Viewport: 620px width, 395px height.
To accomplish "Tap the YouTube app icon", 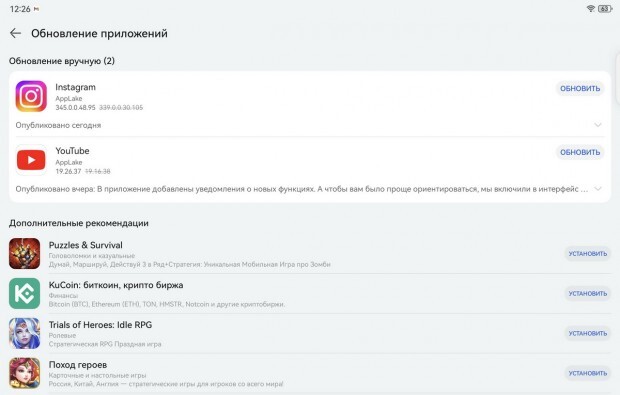I will pos(31,160).
